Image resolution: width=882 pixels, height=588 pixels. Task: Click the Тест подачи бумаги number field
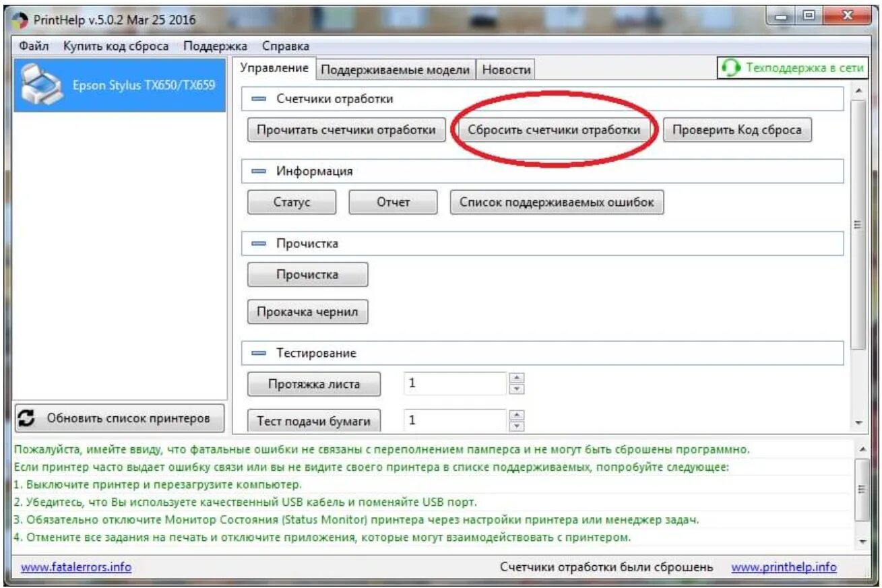(x=455, y=420)
